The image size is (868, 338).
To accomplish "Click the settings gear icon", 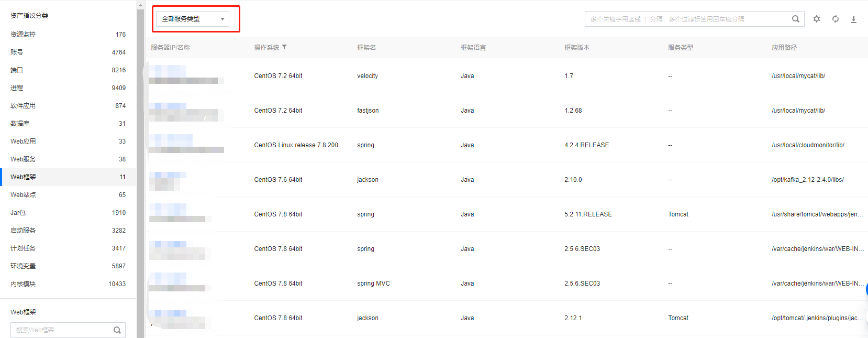I will [x=817, y=19].
